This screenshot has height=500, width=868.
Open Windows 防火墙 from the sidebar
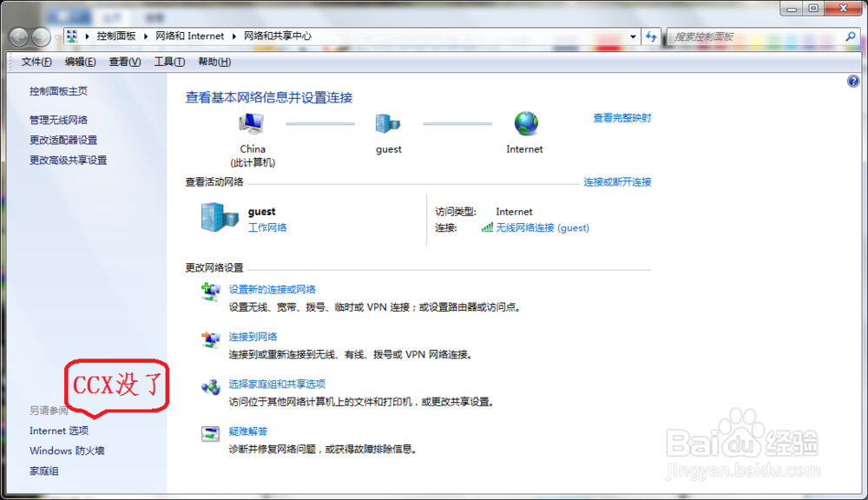pos(67,451)
